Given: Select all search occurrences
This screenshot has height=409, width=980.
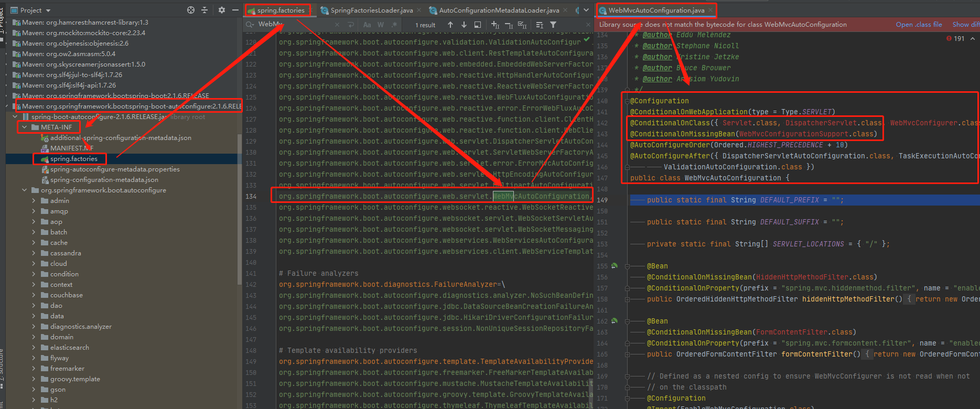Looking at the screenshot, I should tap(522, 25).
